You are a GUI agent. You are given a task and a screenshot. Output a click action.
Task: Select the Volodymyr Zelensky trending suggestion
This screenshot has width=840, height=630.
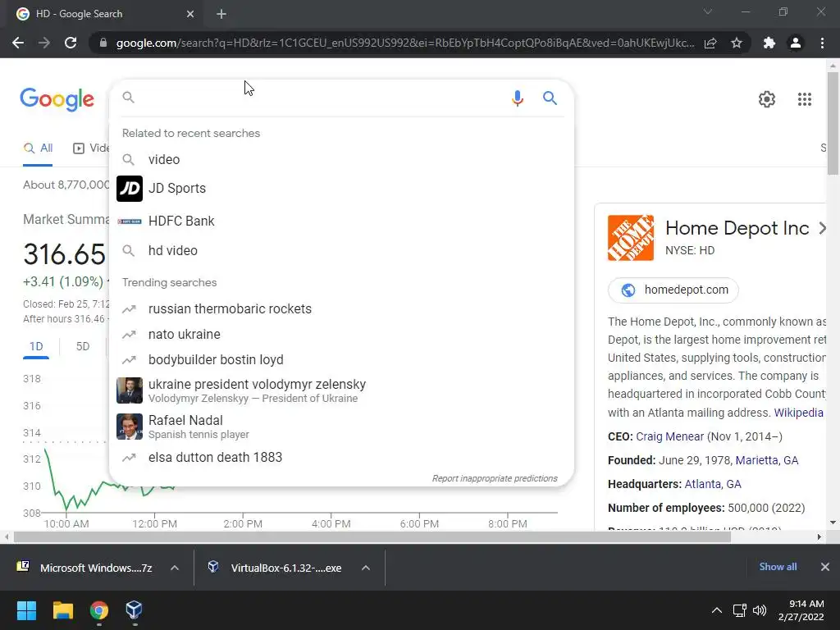341,391
